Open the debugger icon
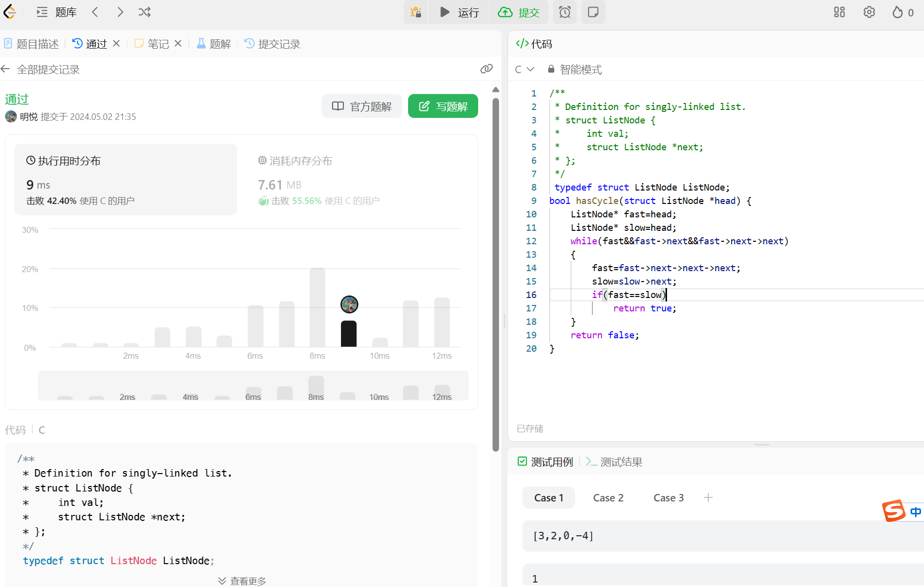 click(x=416, y=12)
